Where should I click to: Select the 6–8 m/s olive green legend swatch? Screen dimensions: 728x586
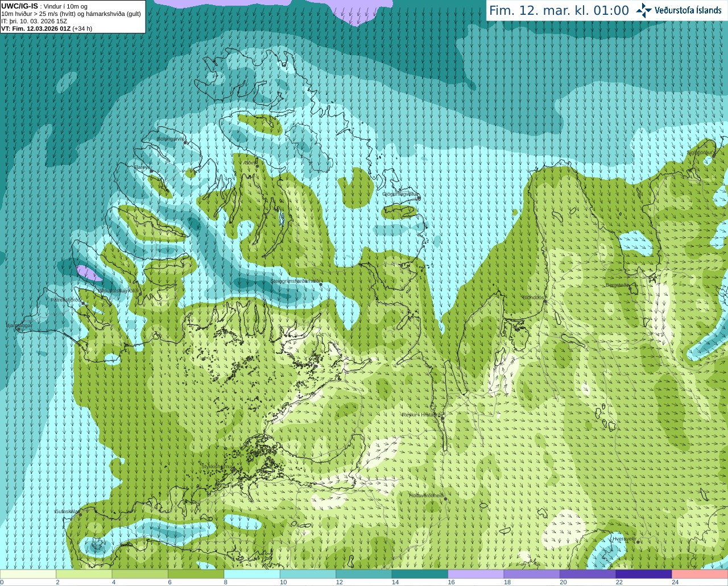coord(196,574)
